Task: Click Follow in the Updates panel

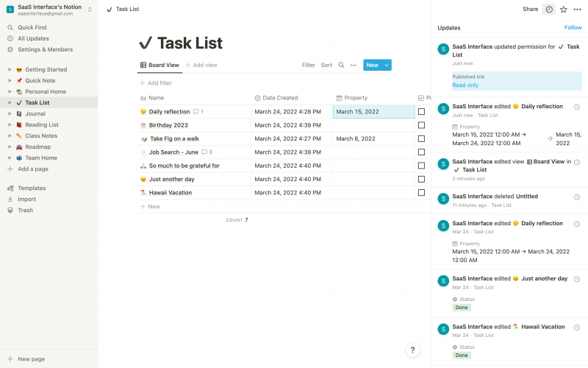Action: [573, 27]
